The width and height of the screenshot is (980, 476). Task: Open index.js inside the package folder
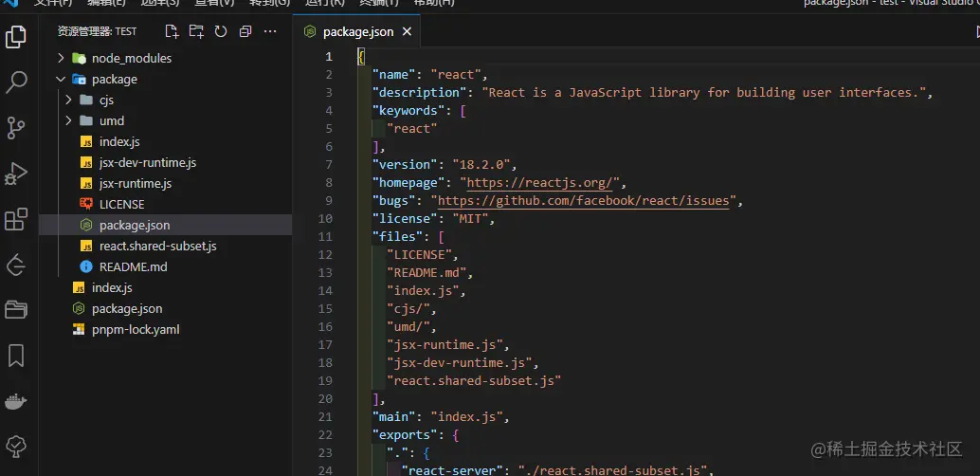[119, 142]
